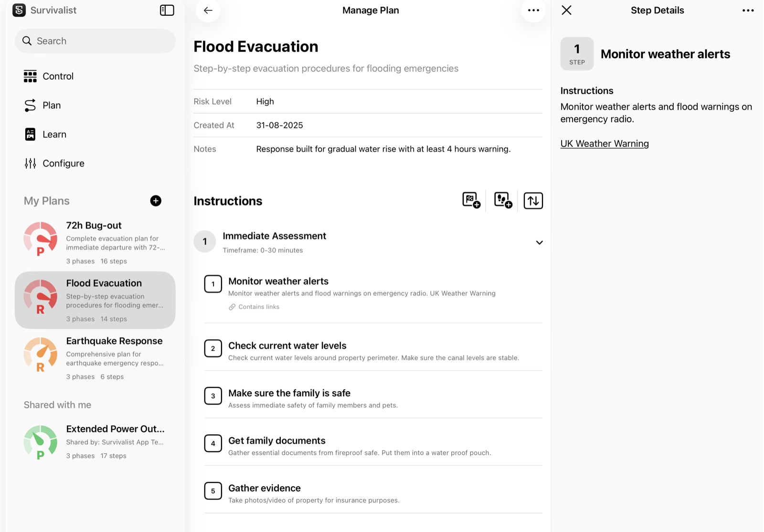This screenshot has height=532, width=764.
Task: Click the My Plans section header
Action: coord(47,201)
